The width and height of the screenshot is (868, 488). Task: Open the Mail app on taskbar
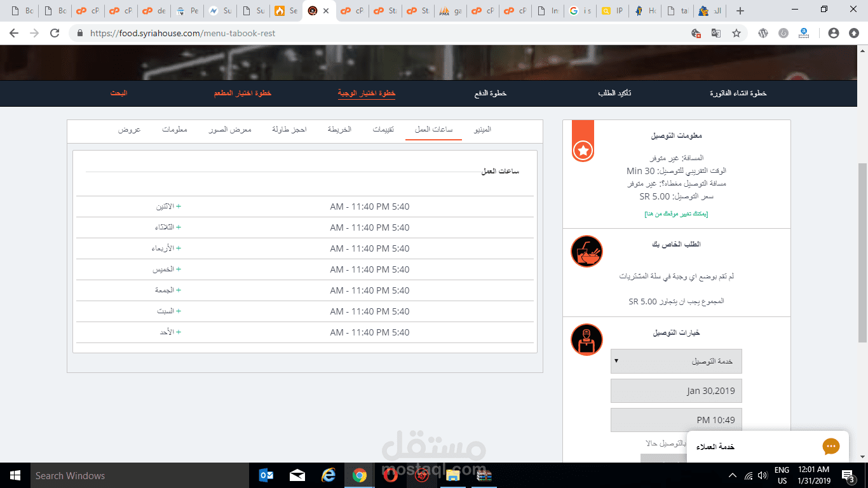(297, 475)
